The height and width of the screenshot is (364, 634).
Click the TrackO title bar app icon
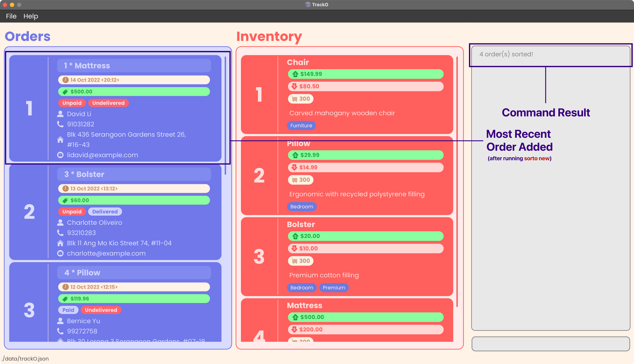tap(308, 4)
